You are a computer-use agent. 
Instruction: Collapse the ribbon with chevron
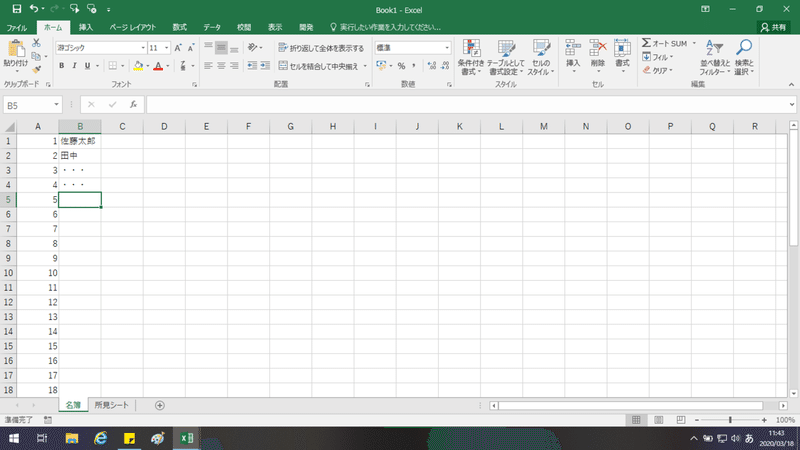pos(791,84)
